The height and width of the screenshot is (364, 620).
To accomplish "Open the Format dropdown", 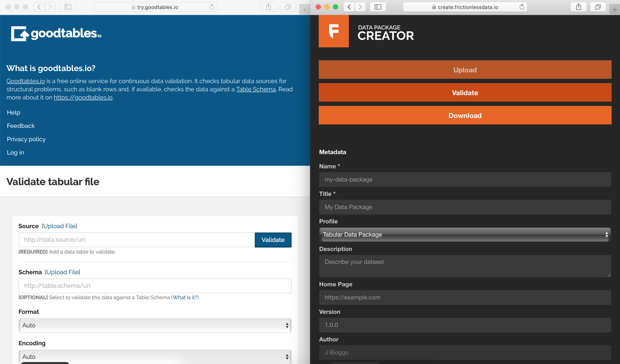I will (155, 325).
